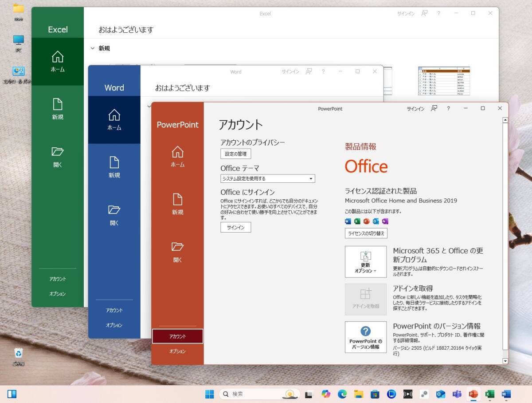This screenshot has height=403, width=532.
Task: Click the taskbar 検索 search box
Action: 259,394
